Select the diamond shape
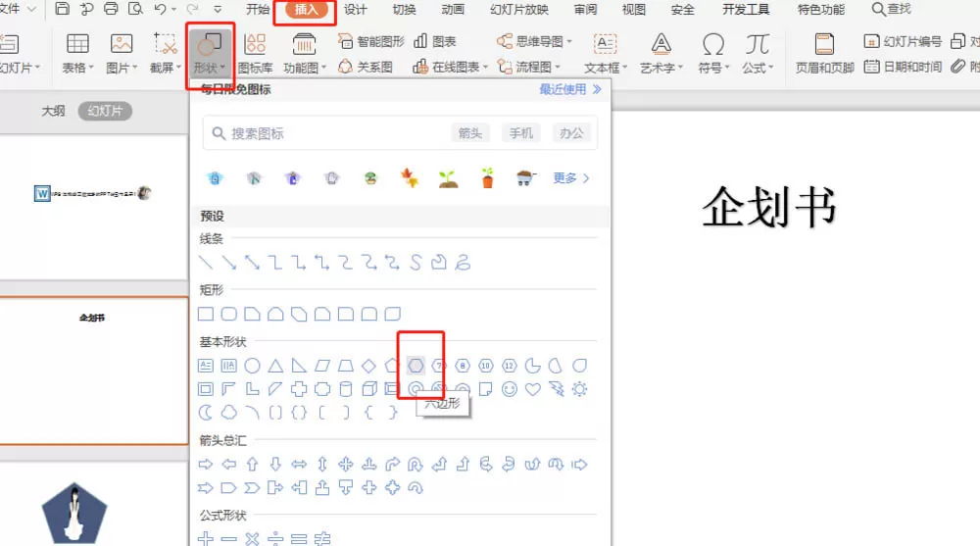This screenshot has height=546, width=980. 368,366
